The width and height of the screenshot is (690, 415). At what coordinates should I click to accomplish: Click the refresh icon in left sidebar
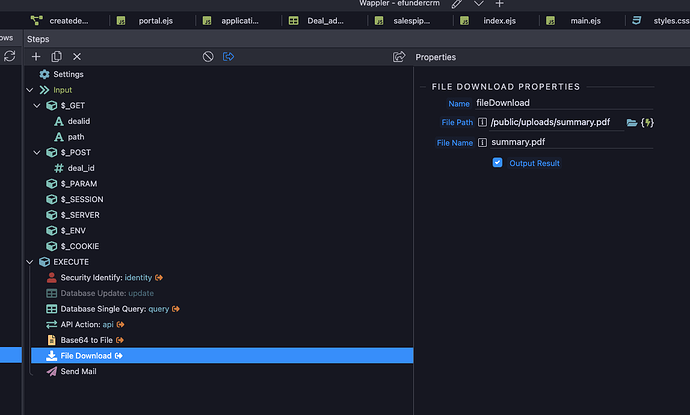pos(10,56)
